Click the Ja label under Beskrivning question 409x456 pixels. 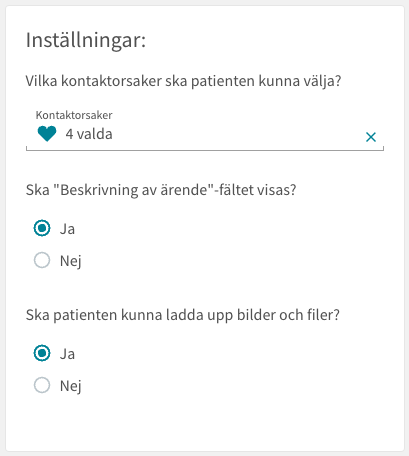pyautogui.click(x=67, y=229)
